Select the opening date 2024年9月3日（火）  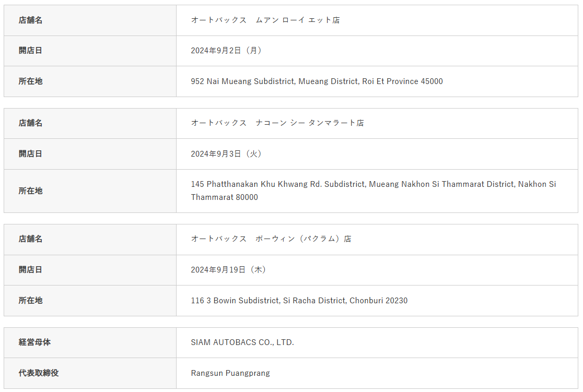(226, 154)
